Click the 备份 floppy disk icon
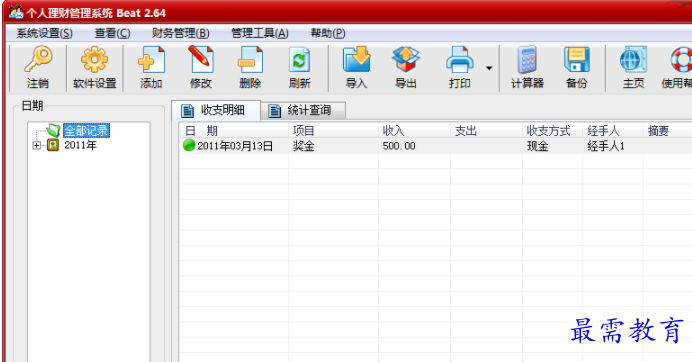The height and width of the screenshot is (362, 692). 577,59
